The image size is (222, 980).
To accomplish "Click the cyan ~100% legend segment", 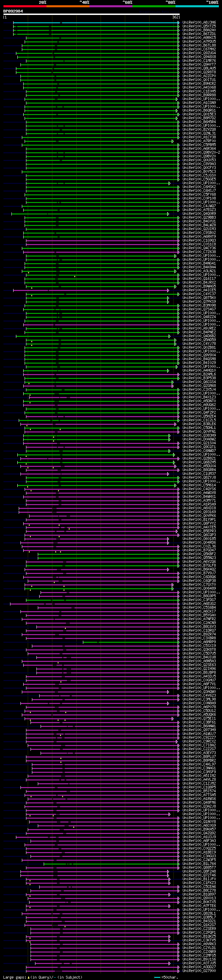I will (197, 6).
